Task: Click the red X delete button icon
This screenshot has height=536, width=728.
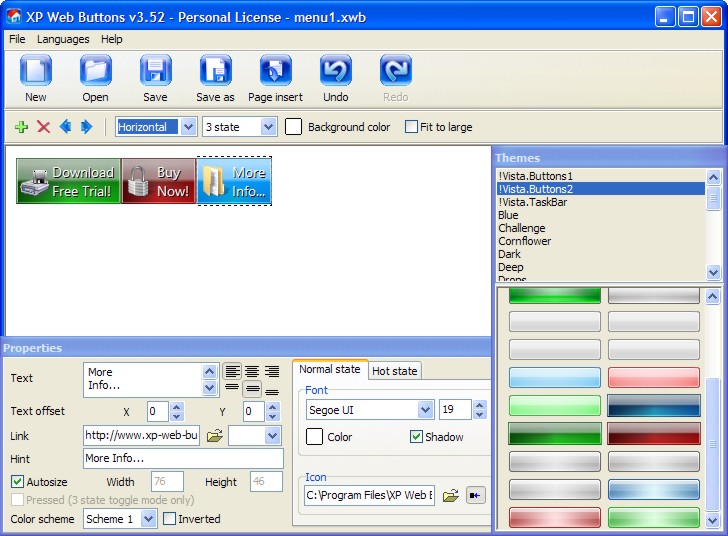Action: click(x=44, y=127)
